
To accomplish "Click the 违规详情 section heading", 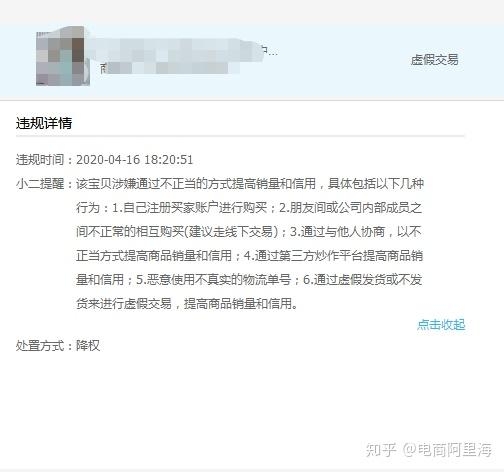I will click(44, 123).
